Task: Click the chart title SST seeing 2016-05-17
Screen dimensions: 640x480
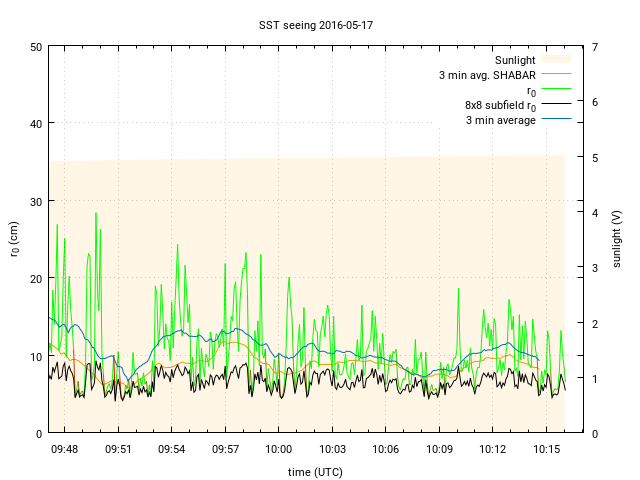Action: pyautogui.click(x=319, y=23)
